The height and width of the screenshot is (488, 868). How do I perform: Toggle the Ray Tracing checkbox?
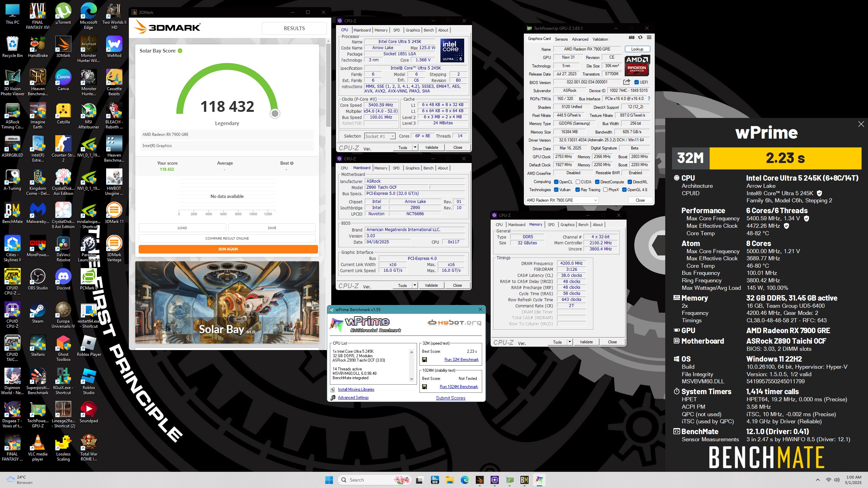(577, 190)
